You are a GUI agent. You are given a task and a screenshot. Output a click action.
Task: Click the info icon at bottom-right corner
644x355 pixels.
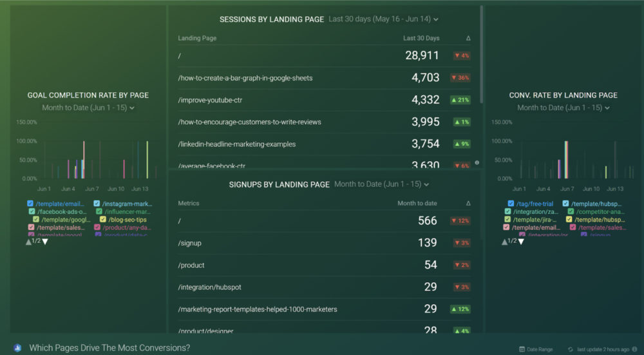click(x=634, y=349)
